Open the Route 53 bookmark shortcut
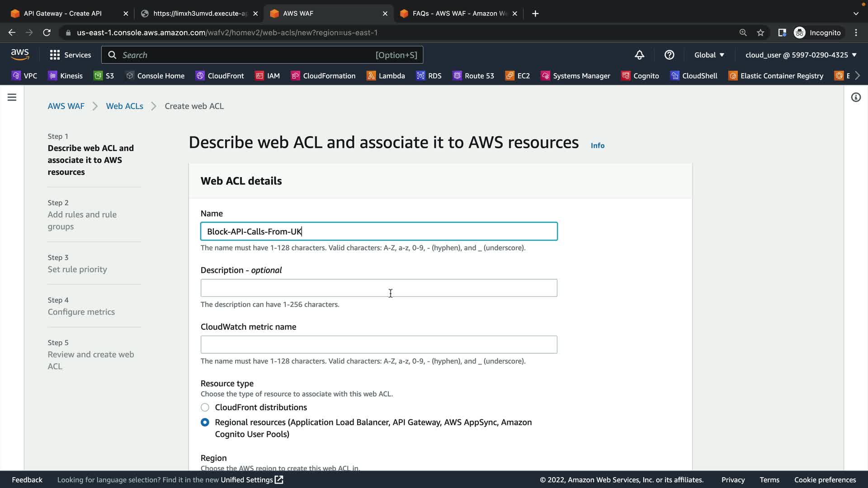868x488 pixels. 473,76
